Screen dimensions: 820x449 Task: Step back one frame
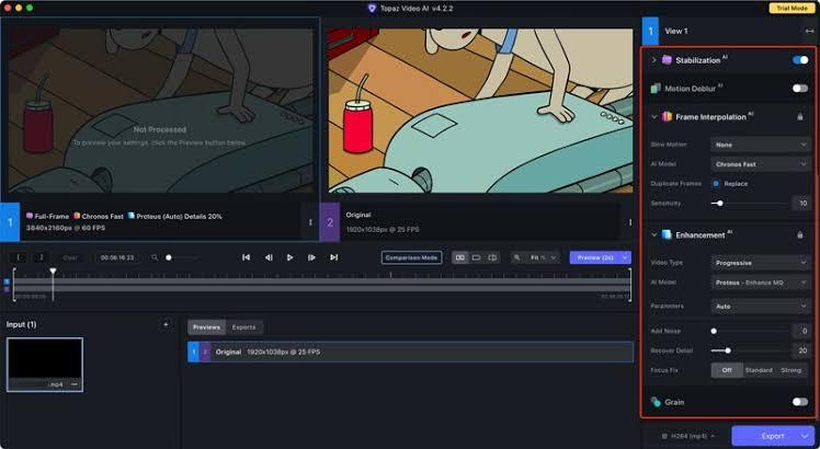tap(268, 258)
